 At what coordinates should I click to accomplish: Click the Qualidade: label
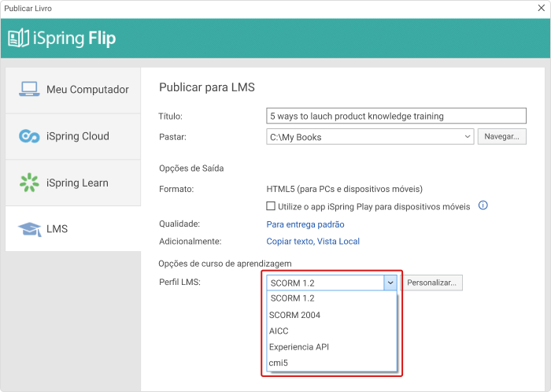click(x=179, y=224)
